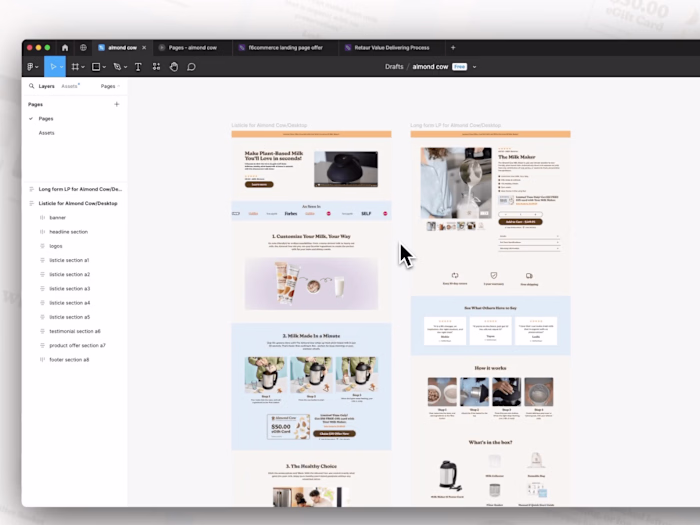Click the Home icon in tab bar
Screen dimensions: 700x525
click(x=65, y=47)
